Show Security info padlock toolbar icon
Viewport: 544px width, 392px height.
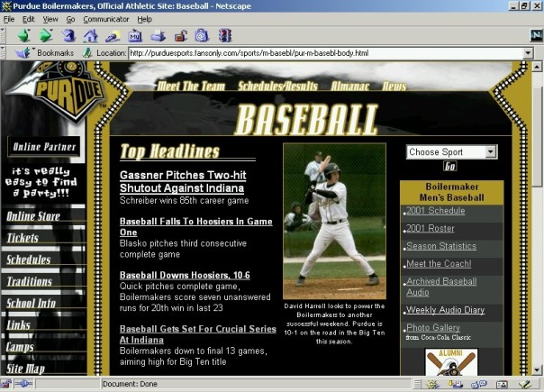point(180,35)
